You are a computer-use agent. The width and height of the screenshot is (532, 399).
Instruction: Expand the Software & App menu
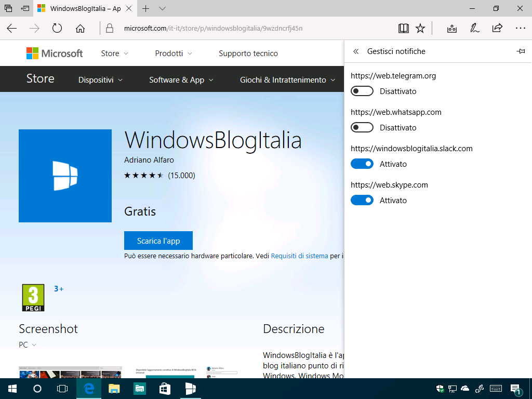[x=181, y=79]
